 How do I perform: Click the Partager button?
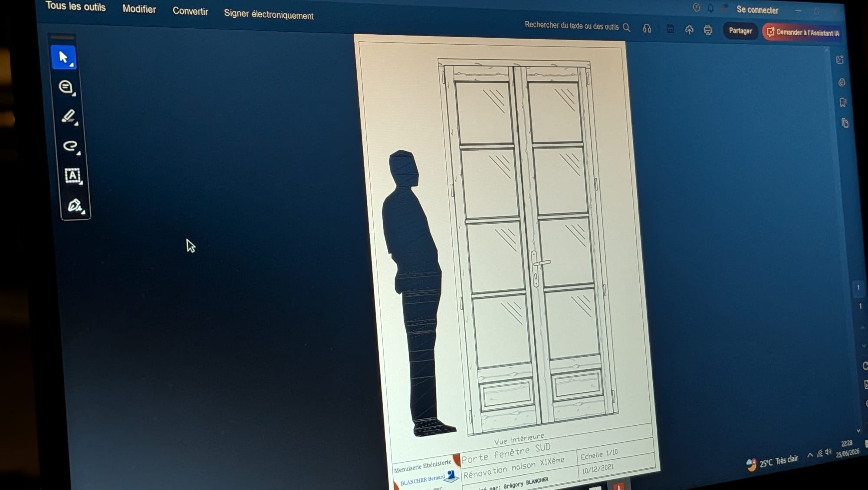740,31
